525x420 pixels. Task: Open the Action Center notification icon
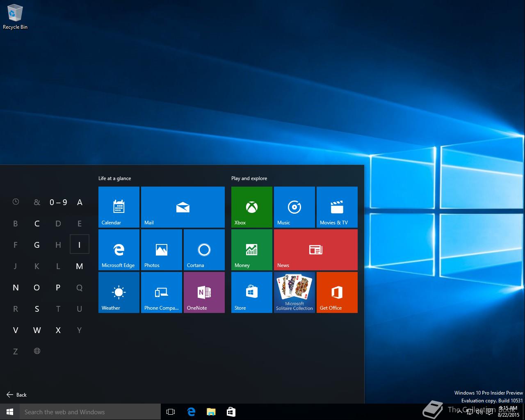tap(489, 412)
